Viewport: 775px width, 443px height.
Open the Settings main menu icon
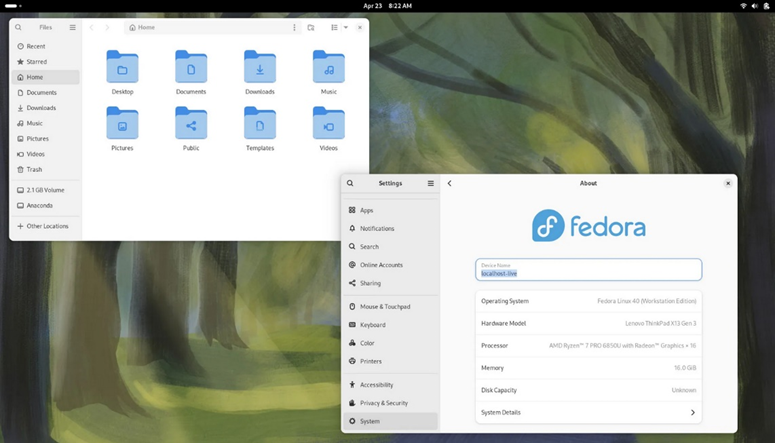(x=431, y=183)
